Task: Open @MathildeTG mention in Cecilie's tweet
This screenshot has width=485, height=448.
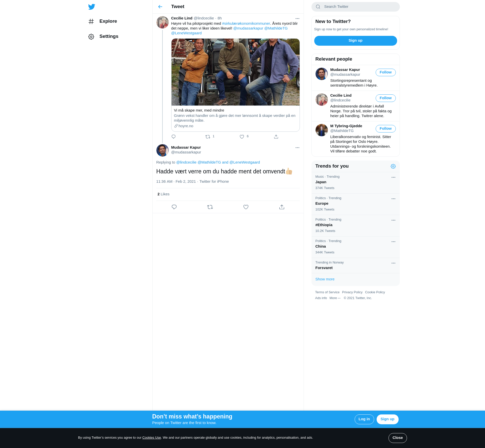Action: pos(276,28)
